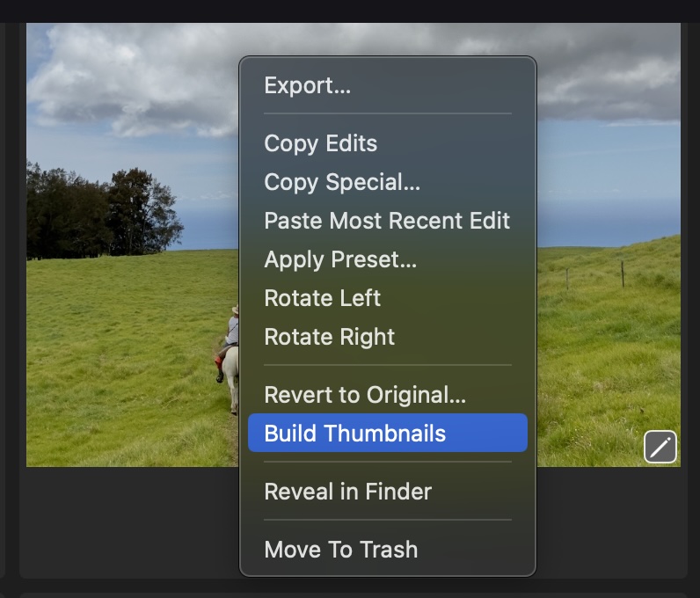
Task: Choose Move To Trash
Action: tap(340, 550)
